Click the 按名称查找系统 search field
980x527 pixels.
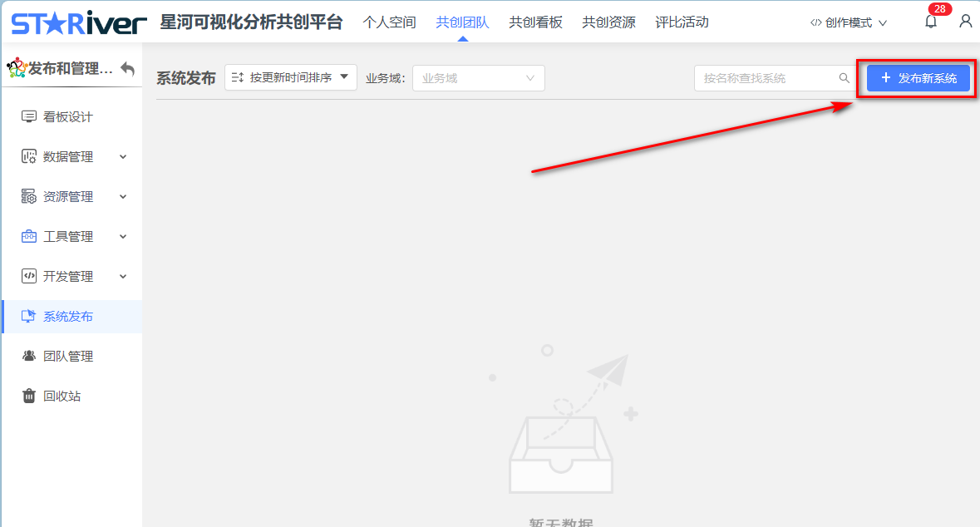[766, 78]
